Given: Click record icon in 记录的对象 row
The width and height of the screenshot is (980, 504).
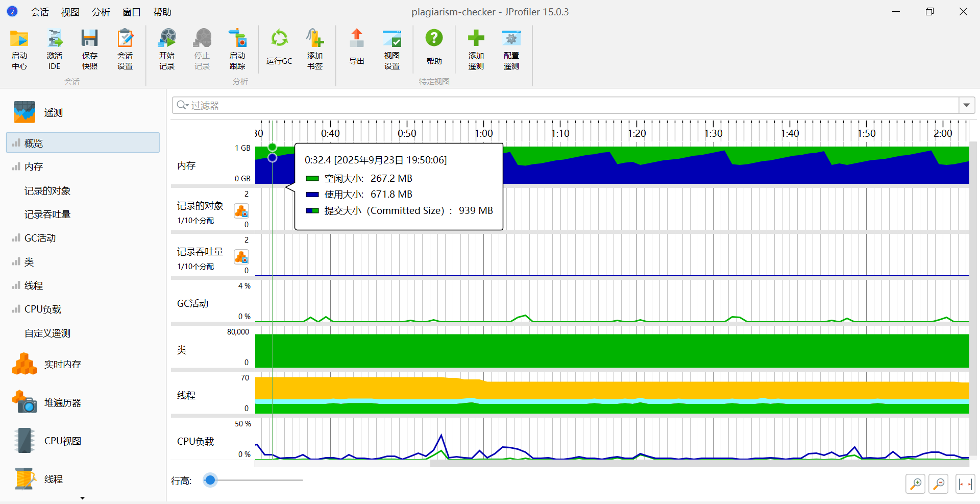Looking at the screenshot, I should pyautogui.click(x=241, y=211).
